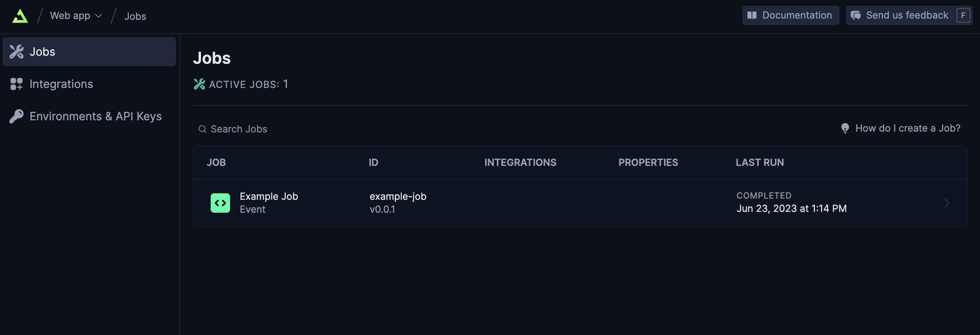
Task: Click the Integrations grid-plus icon
Action: tap(17, 84)
